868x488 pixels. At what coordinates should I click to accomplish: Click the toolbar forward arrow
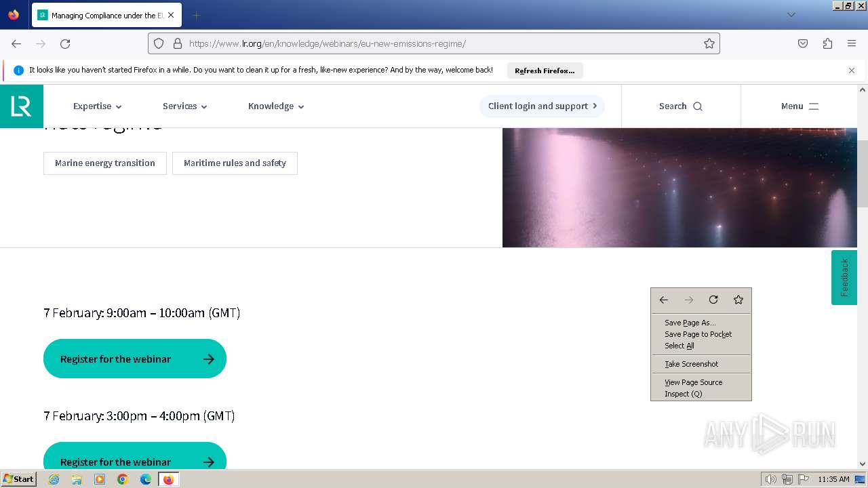coord(41,43)
